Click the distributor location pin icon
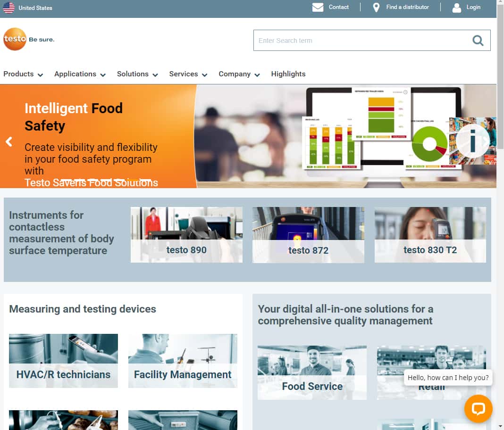Viewport: 504px width, 430px height. pos(376,8)
